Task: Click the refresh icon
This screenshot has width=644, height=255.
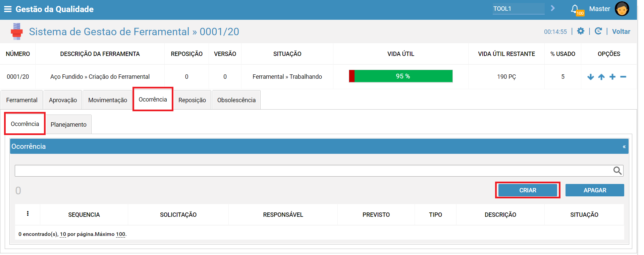Action: pyautogui.click(x=598, y=31)
